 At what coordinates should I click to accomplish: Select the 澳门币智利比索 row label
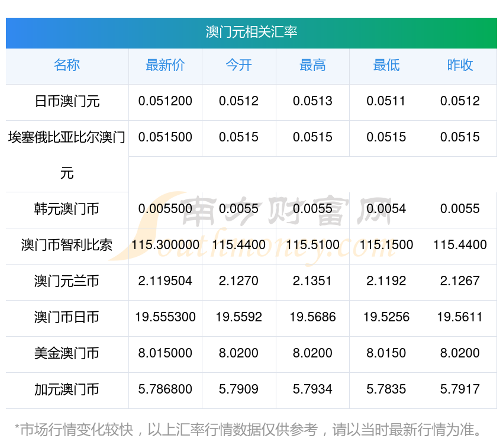click(x=67, y=245)
